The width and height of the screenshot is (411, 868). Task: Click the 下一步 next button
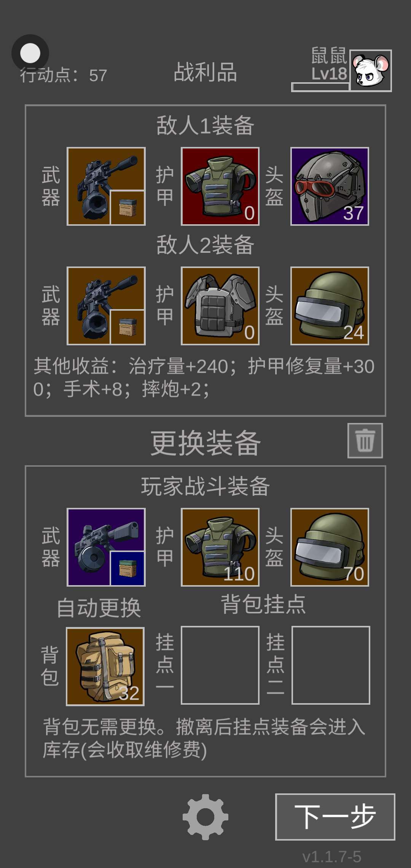pos(335,817)
